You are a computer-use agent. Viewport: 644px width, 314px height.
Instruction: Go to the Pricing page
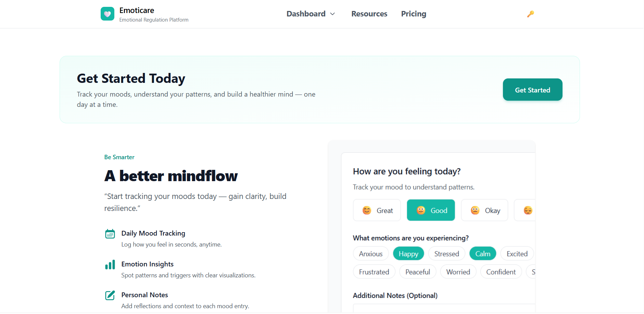413,14
